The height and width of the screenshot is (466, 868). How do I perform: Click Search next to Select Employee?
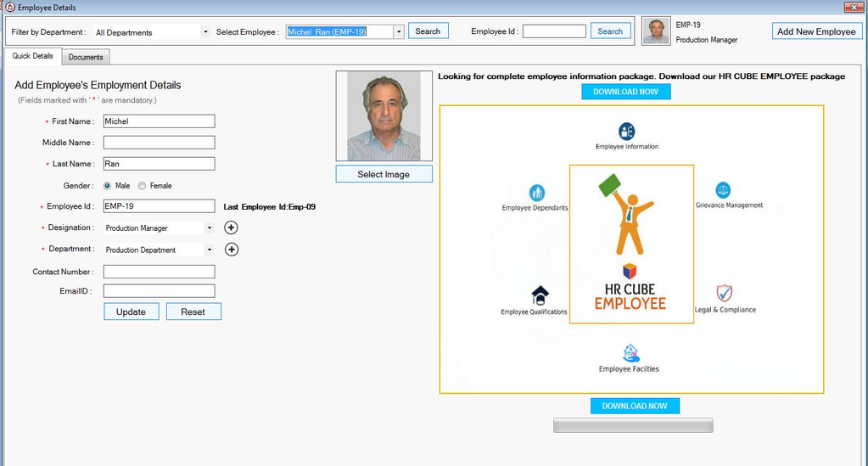point(428,31)
